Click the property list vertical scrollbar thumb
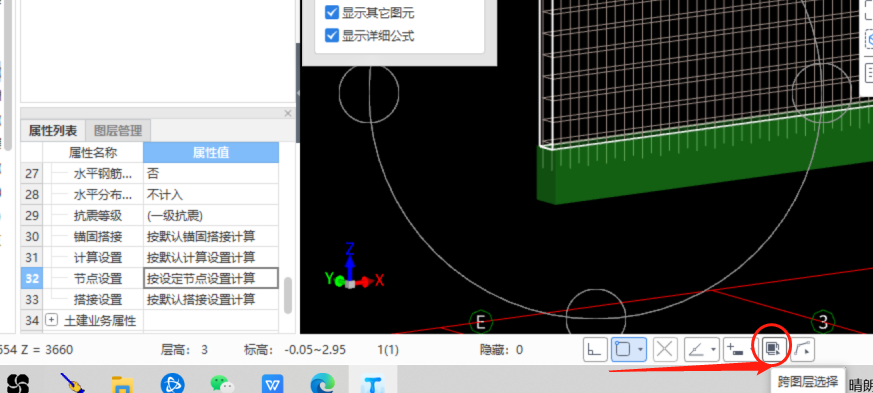The width and height of the screenshot is (873, 393). pos(288,296)
